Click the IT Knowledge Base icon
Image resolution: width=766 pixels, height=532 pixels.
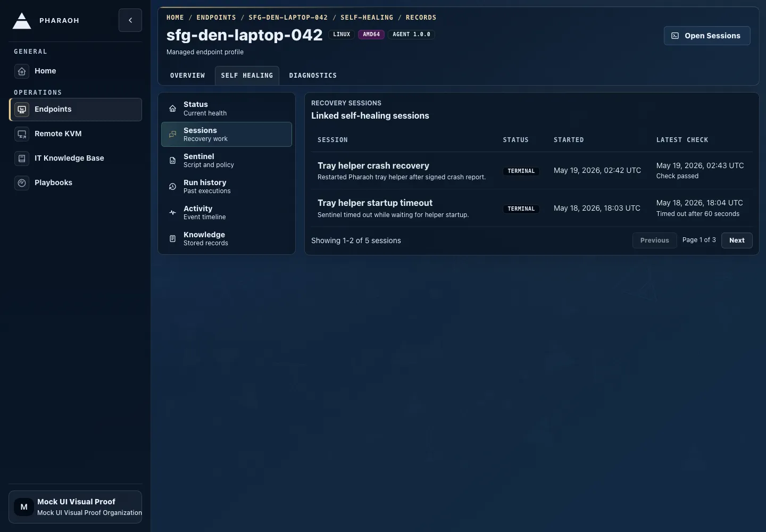click(22, 158)
